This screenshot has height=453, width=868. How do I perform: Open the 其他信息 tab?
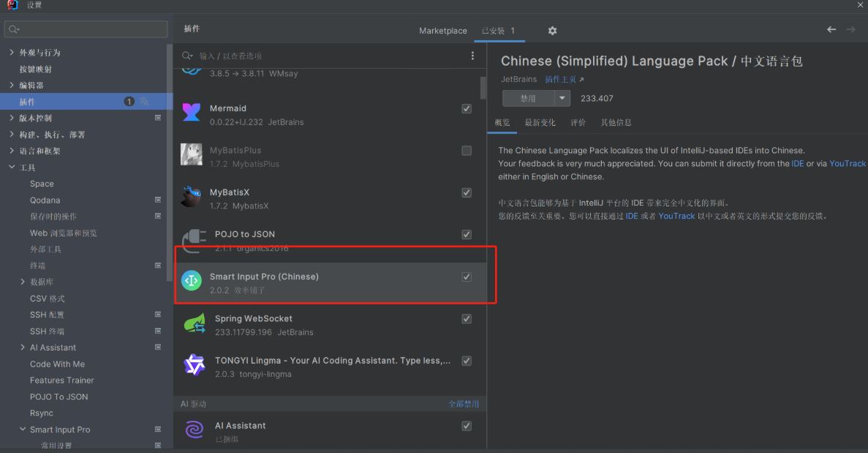[x=616, y=122]
